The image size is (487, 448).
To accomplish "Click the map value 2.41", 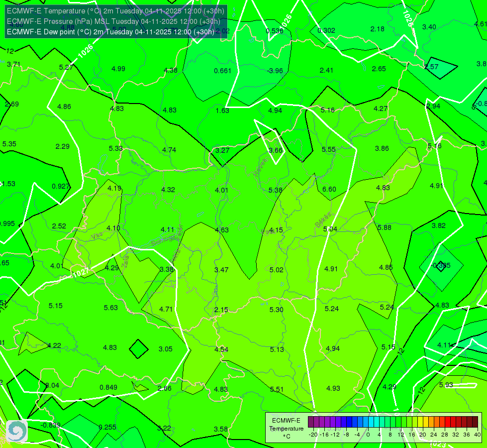I will click(x=326, y=70).
